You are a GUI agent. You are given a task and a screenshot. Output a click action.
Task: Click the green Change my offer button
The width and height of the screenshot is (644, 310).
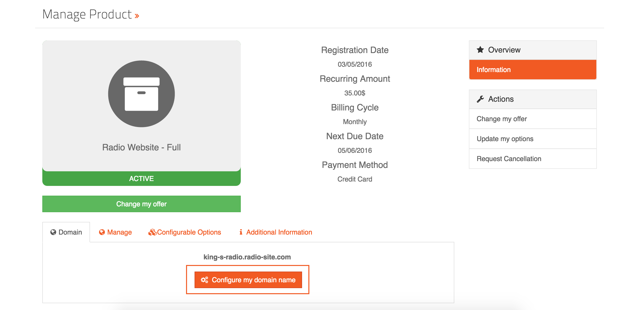point(141,204)
